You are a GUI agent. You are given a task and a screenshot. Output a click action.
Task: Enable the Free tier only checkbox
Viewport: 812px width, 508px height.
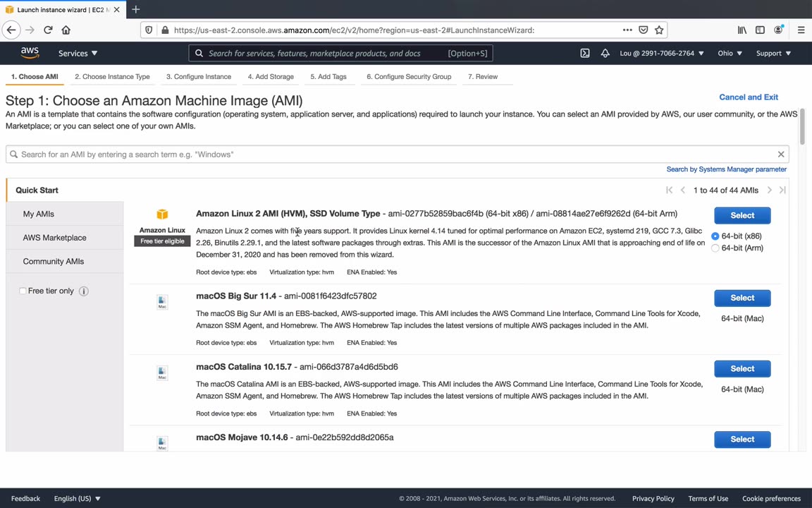pyautogui.click(x=23, y=291)
